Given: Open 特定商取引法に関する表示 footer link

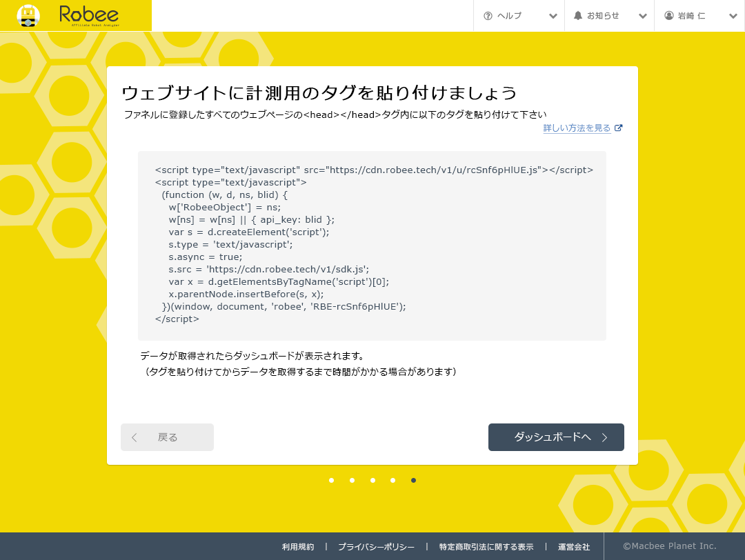Looking at the screenshot, I should (x=486, y=547).
